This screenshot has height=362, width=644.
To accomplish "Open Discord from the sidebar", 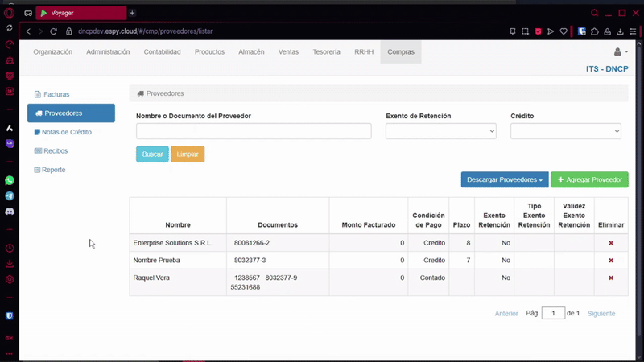I will click(10, 212).
